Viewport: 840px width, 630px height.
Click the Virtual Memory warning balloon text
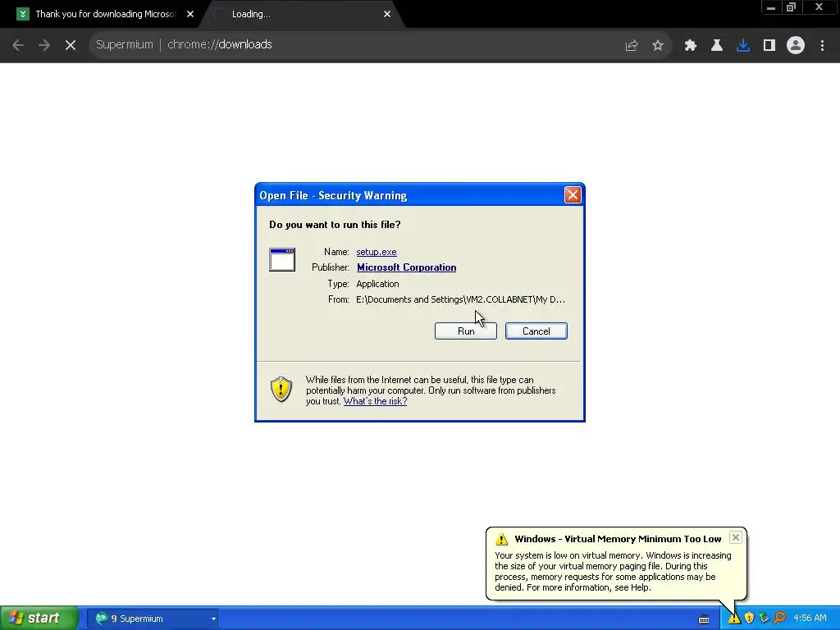(613, 572)
